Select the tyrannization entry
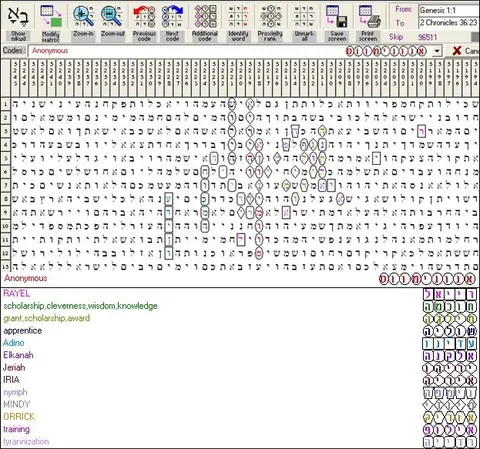Viewport: 480px width, 449px height. coord(26,441)
